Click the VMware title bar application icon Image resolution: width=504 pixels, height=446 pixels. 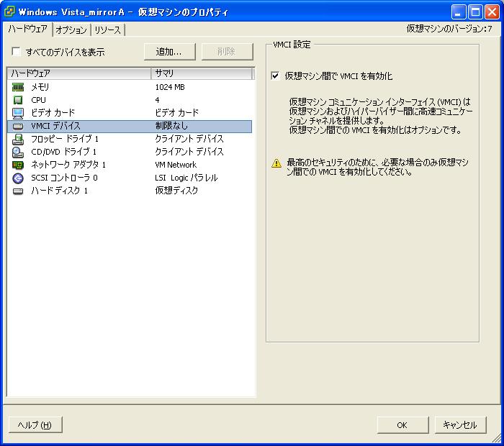pos(9,12)
